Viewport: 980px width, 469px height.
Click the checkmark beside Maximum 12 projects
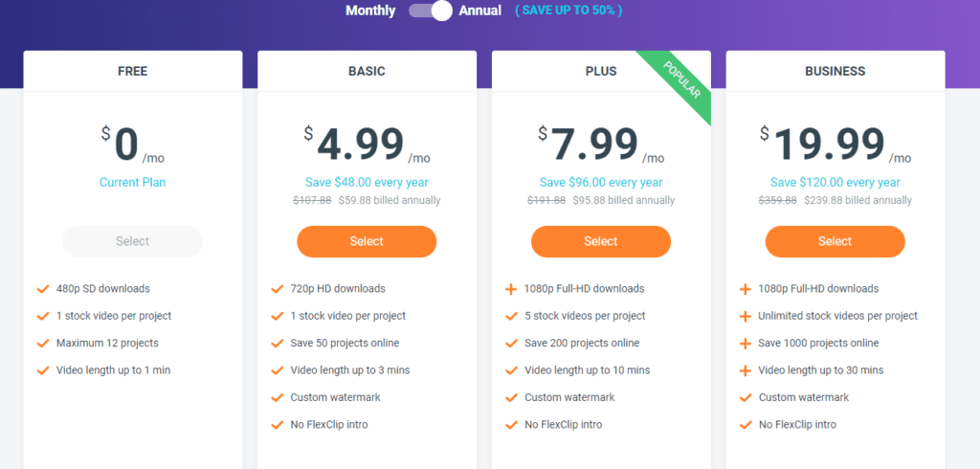[42, 343]
